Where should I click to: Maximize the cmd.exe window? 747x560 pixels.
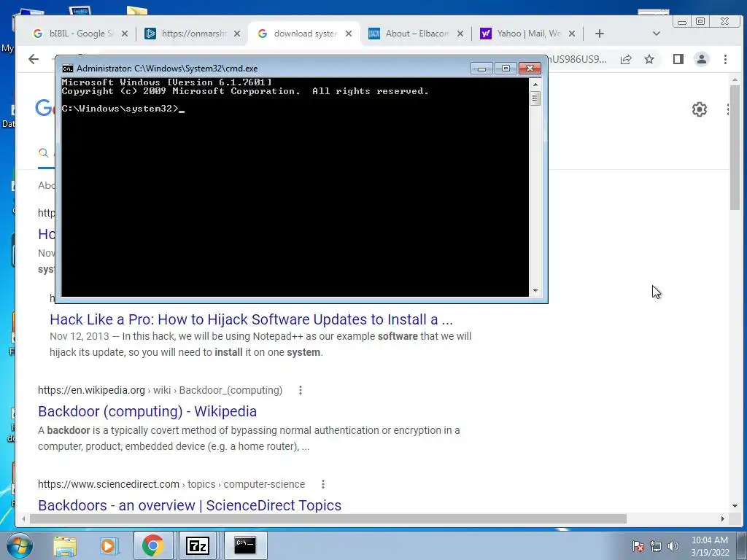[506, 69]
